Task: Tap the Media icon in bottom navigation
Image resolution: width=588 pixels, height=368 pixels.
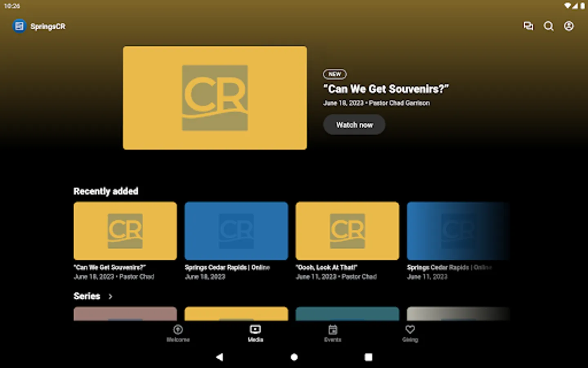Action: 255,329
